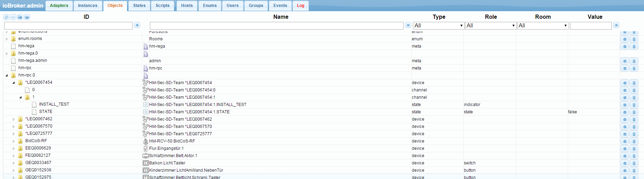Delete the INSTALL_TEST state
Image resolution: width=644 pixels, height=179 pixels.
point(634,105)
